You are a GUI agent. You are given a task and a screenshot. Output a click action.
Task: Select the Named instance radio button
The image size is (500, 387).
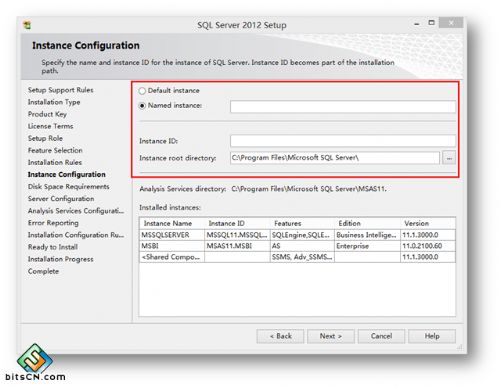click(x=142, y=106)
